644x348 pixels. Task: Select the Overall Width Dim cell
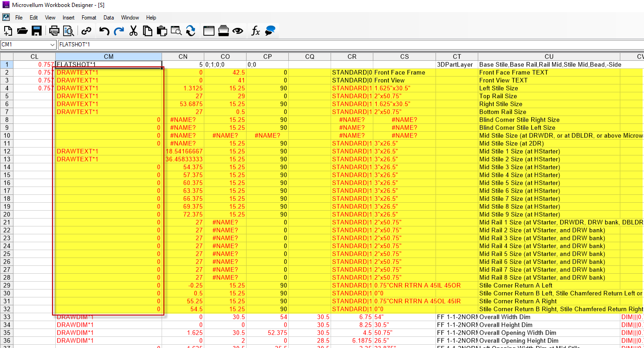tap(549, 317)
